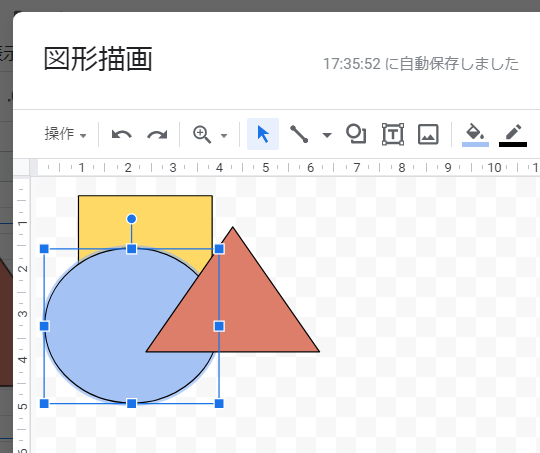540x453 pixels.
Task: Click the redo arrow icon
Action: pos(157,134)
